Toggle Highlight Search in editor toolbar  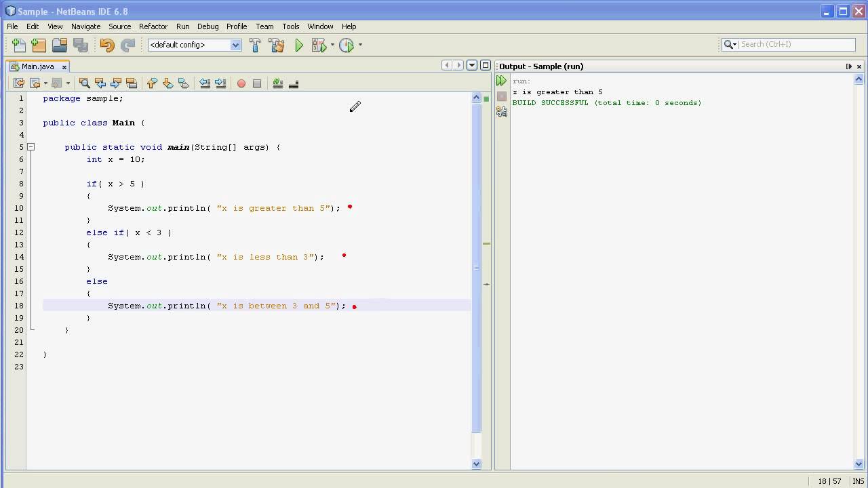(x=132, y=83)
